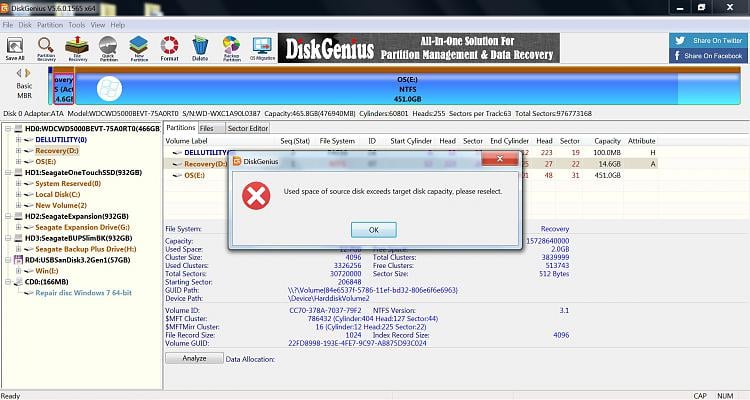Expand the Seagate Expansion Drive(G:) node
750x400 pixels.
click(x=19, y=227)
